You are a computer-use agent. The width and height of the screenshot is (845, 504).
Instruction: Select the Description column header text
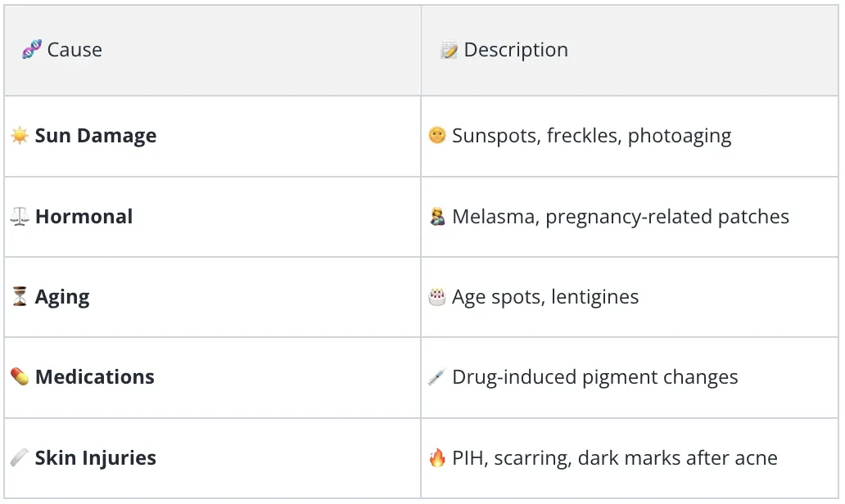point(516,50)
